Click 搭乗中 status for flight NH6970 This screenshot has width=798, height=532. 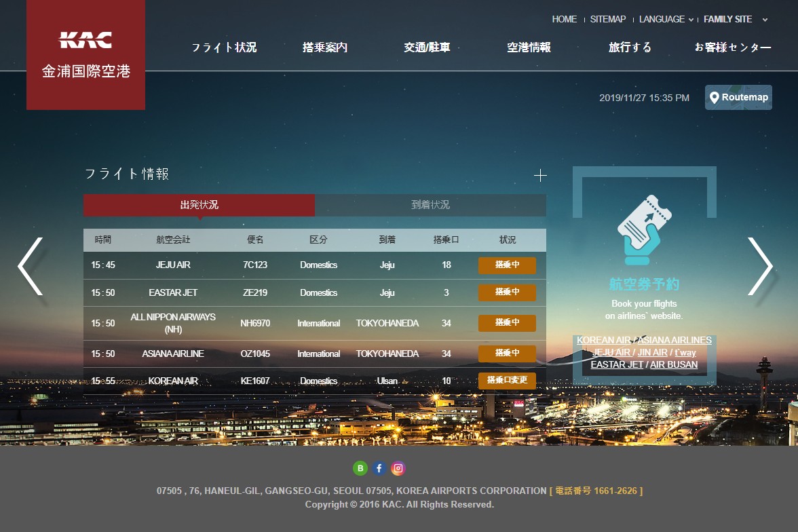coord(507,323)
